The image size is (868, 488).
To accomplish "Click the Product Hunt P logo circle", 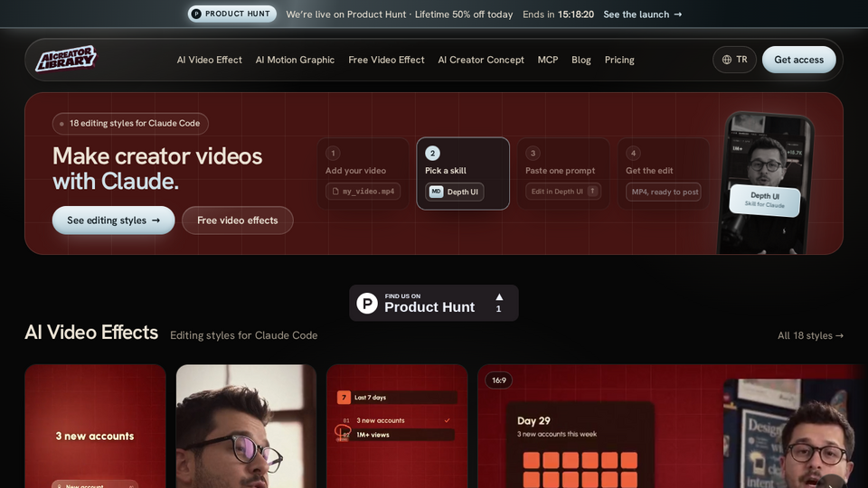I will coord(367,304).
